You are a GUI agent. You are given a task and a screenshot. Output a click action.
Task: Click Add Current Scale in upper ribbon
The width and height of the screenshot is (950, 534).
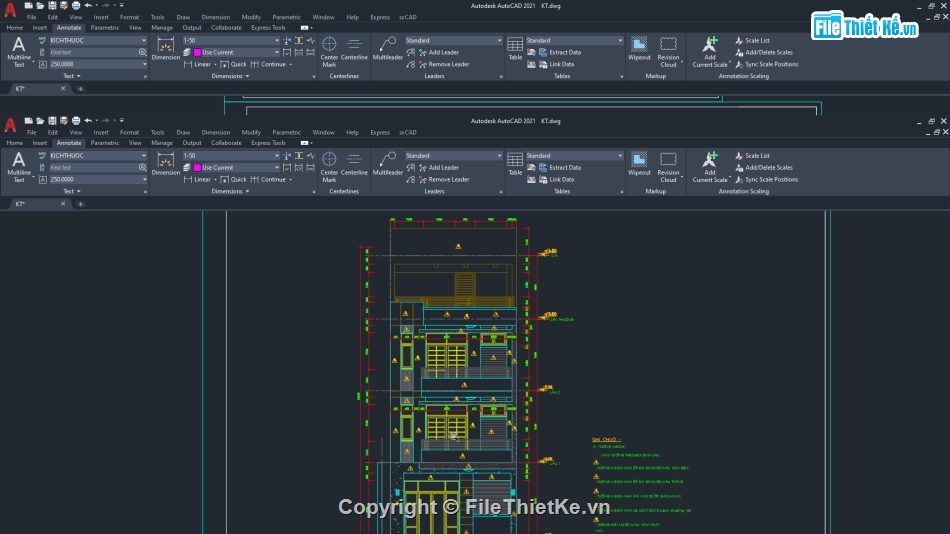[x=709, y=52]
